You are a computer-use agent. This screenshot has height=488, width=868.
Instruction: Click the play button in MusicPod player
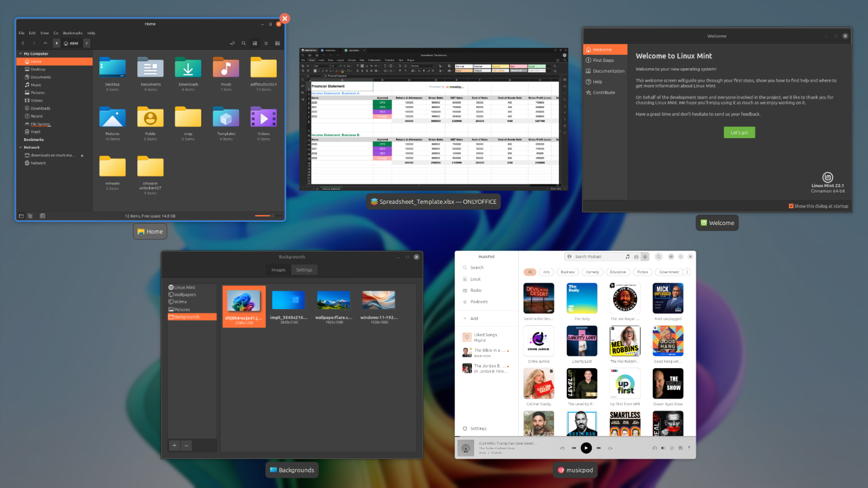pyautogui.click(x=586, y=448)
